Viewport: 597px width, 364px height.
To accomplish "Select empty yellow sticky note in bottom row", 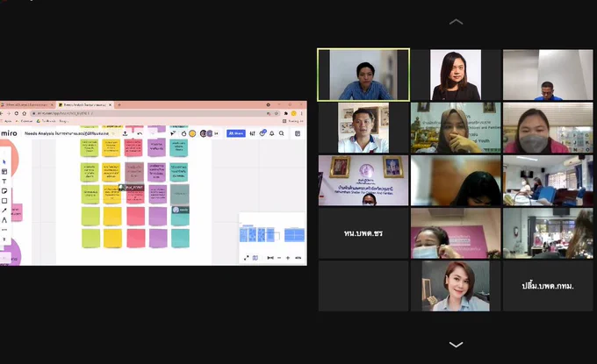I will [112, 239].
